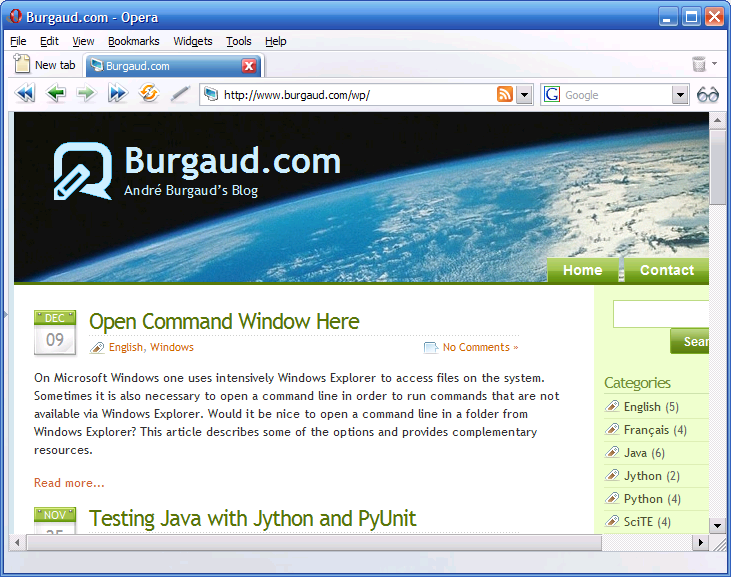Reload the page with orange arrows icon
Image resolution: width=731 pixels, height=577 pixels.
149,93
